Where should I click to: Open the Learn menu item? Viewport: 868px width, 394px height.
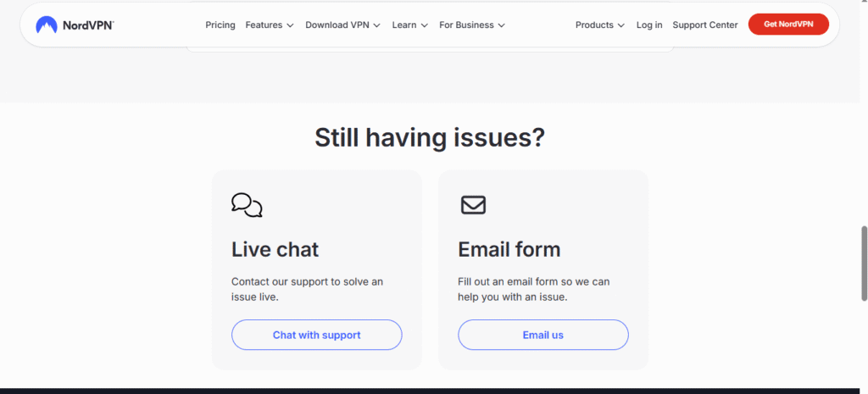(x=404, y=25)
